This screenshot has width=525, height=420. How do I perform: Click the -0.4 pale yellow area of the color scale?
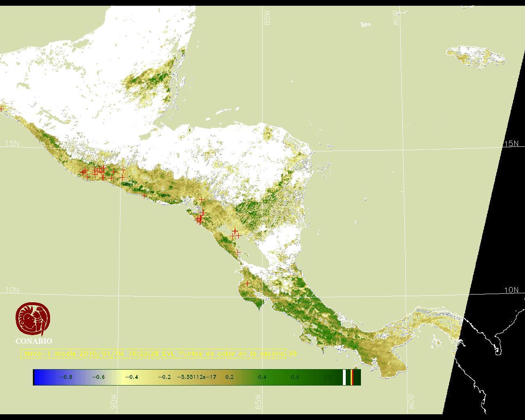(x=131, y=377)
